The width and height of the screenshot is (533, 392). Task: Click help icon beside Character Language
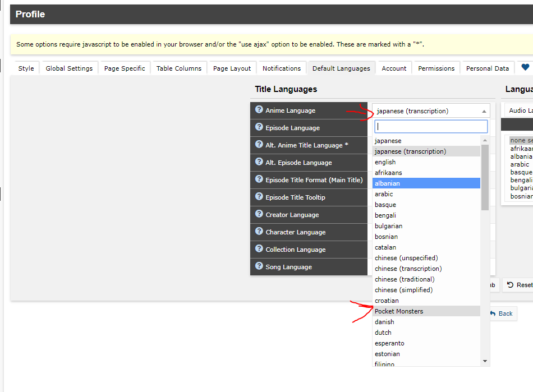[259, 232]
